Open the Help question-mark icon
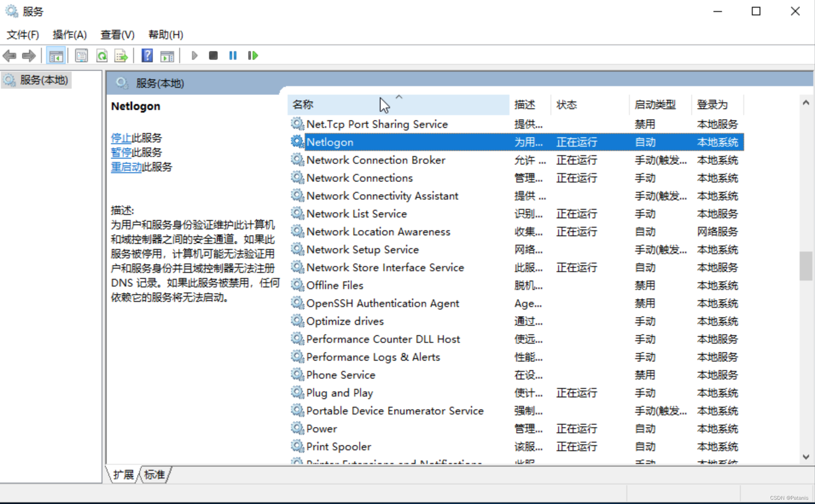The height and width of the screenshot is (504, 815). pyautogui.click(x=147, y=55)
